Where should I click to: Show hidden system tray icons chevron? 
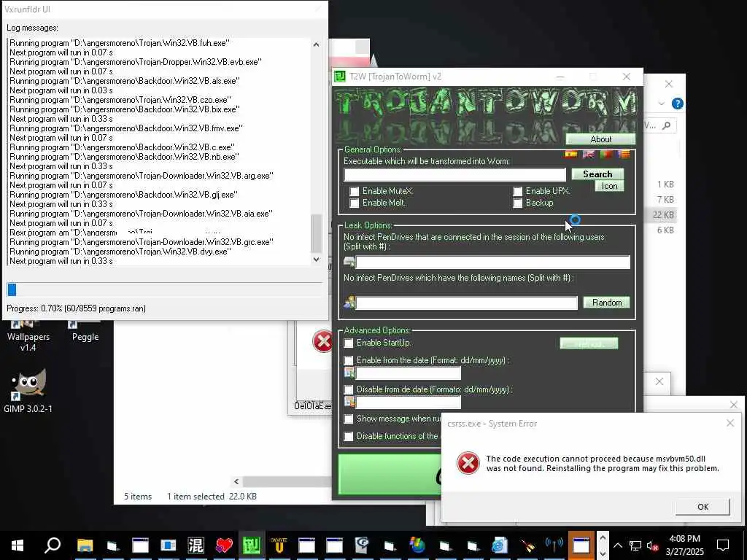click(x=617, y=545)
